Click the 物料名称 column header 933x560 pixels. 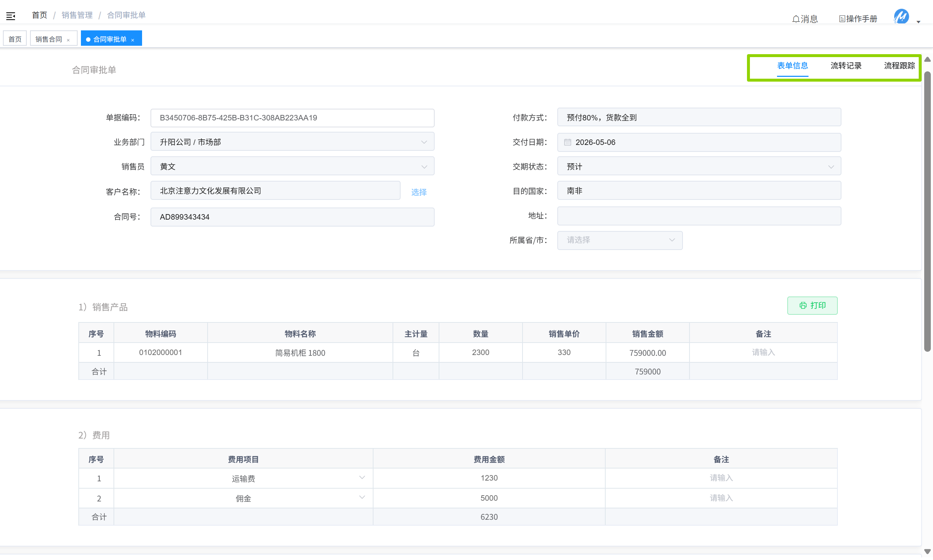click(x=300, y=333)
